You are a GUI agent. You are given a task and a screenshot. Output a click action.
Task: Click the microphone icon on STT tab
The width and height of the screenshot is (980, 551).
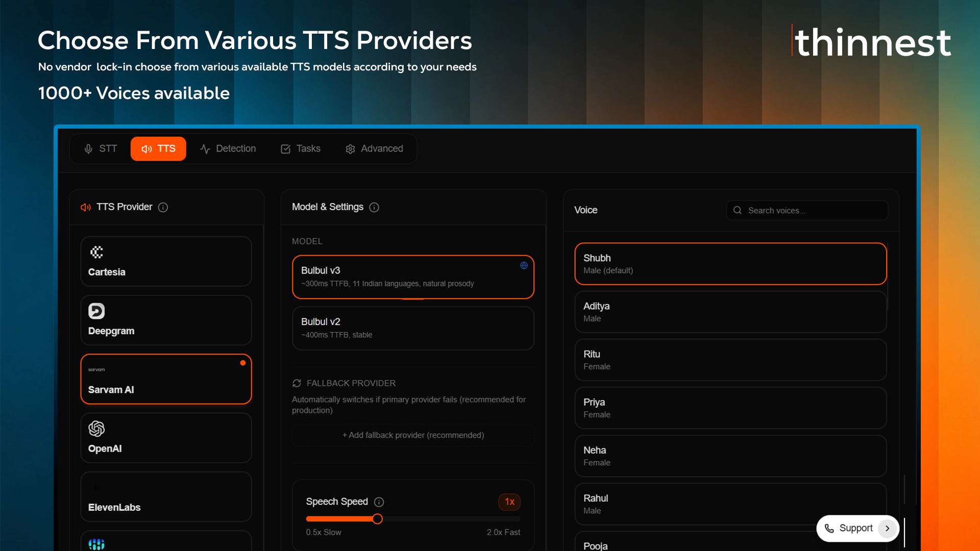(x=88, y=149)
